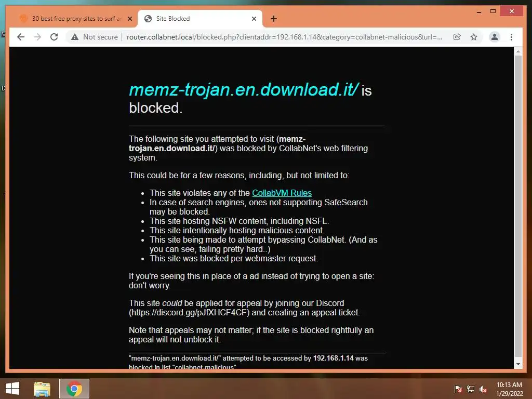Click the 'Not secure' label

(x=100, y=37)
